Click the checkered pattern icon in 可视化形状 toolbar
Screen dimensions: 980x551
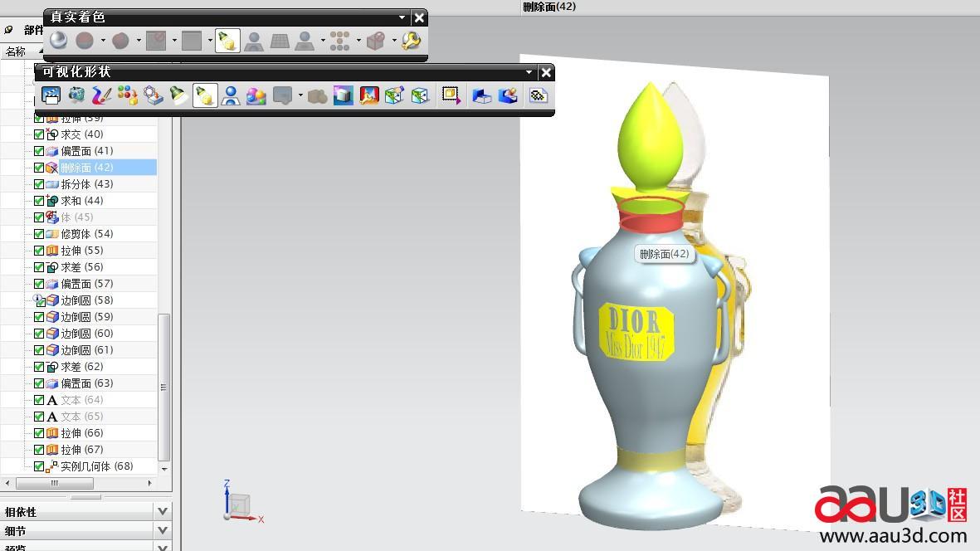pos(539,96)
